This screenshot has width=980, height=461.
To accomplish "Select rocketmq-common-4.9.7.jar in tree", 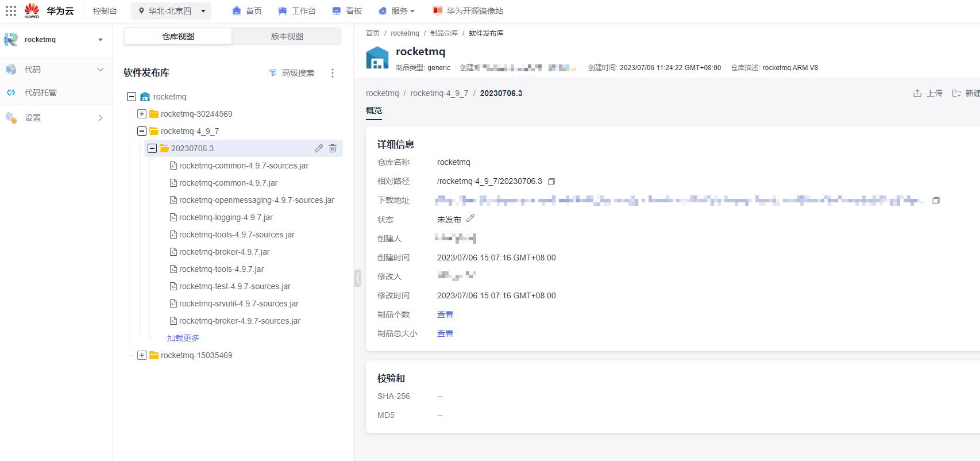I will [228, 183].
